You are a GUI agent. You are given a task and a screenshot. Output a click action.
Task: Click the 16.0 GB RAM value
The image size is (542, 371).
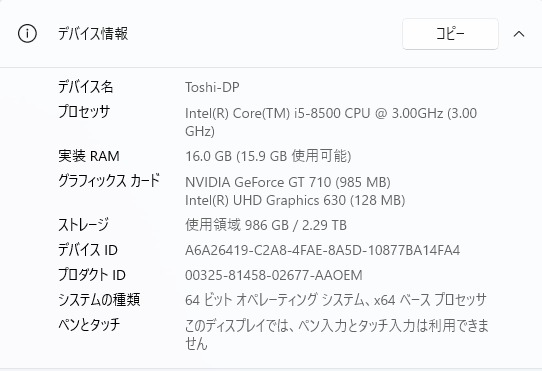click(268, 156)
